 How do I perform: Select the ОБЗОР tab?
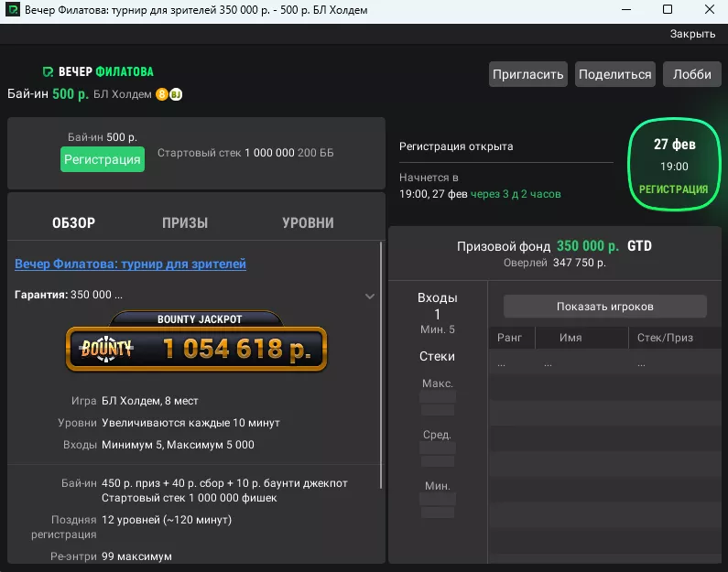coord(74,222)
